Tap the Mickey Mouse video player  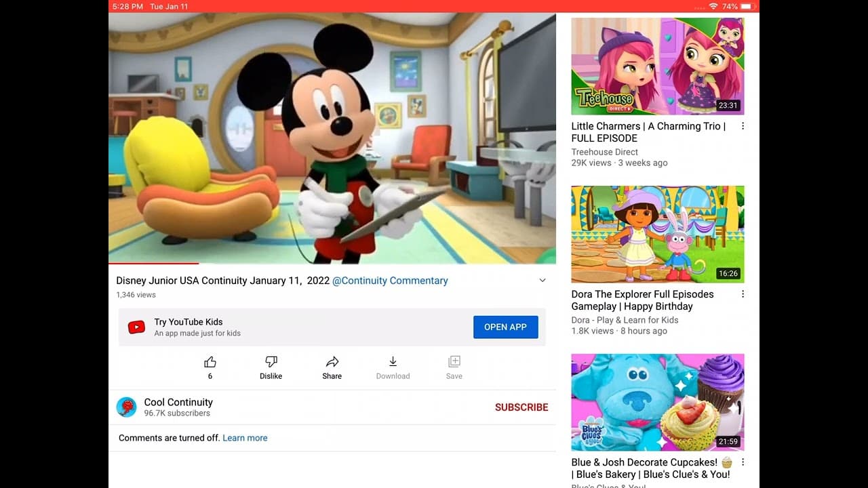(332, 138)
